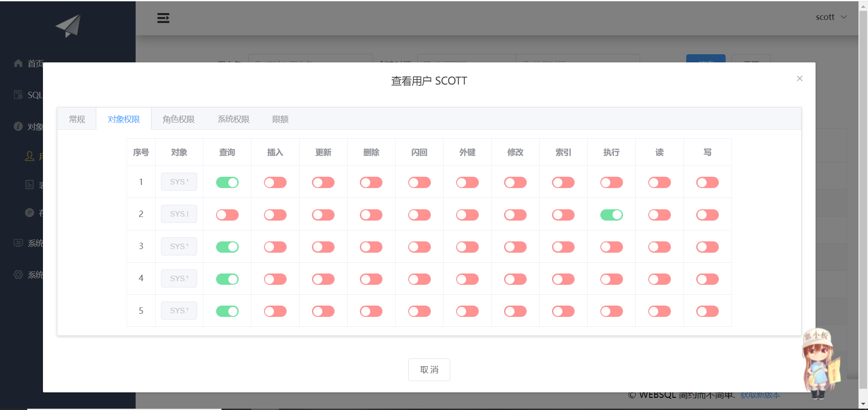
Task: Open the 角色权限 tab
Action: (179, 119)
